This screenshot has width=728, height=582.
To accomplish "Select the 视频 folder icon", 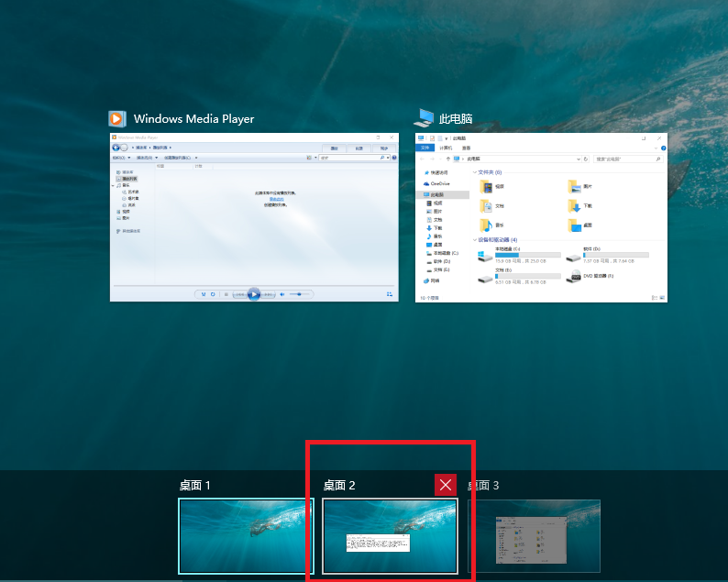I will pos(485,186).
